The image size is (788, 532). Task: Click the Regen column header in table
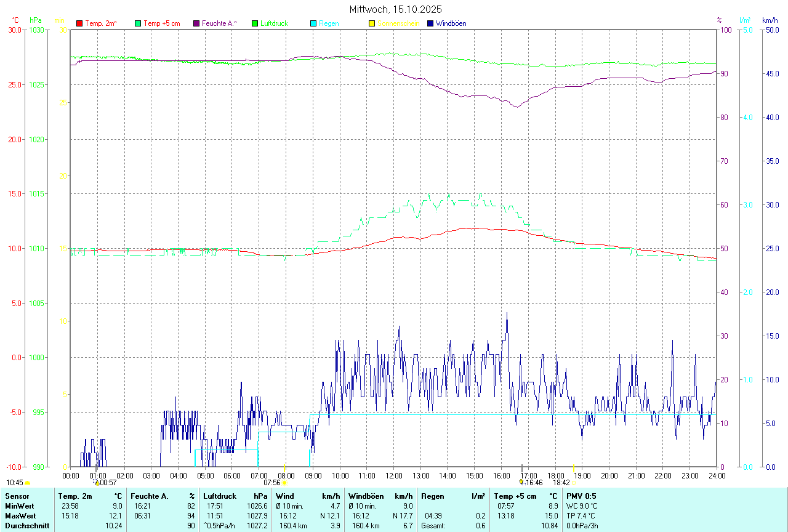coord(433,496)
